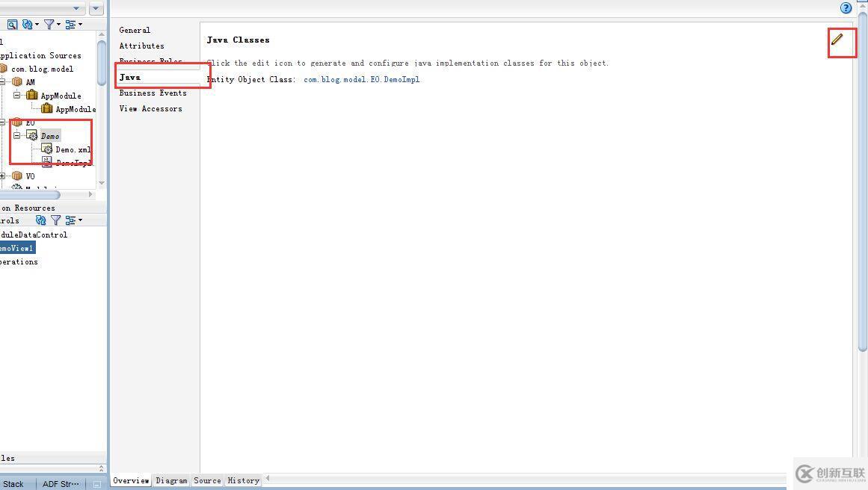Image resolution: width=868 pixels, height=490 pixels.
Task: Click the preview magnifier icon in Application Navigator
Action: click(x=11, y=24)
